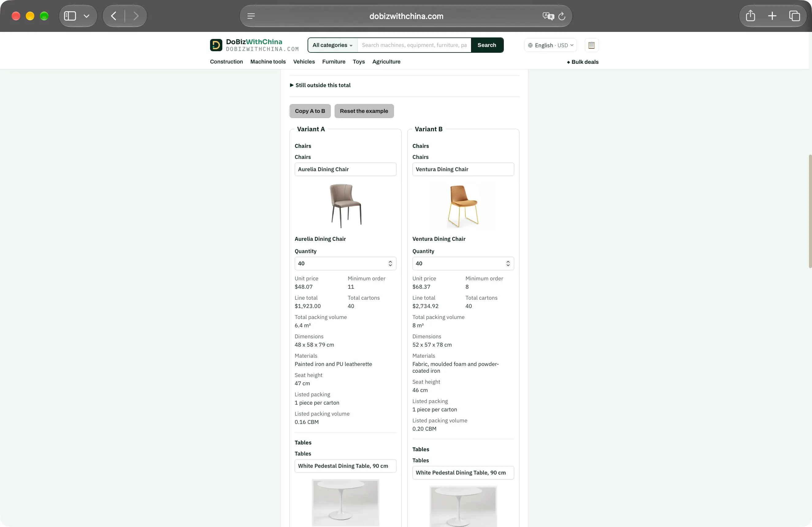The image size is (812, 527).
Task: Open the Agriculture category
Action: (x=386, y=61)
